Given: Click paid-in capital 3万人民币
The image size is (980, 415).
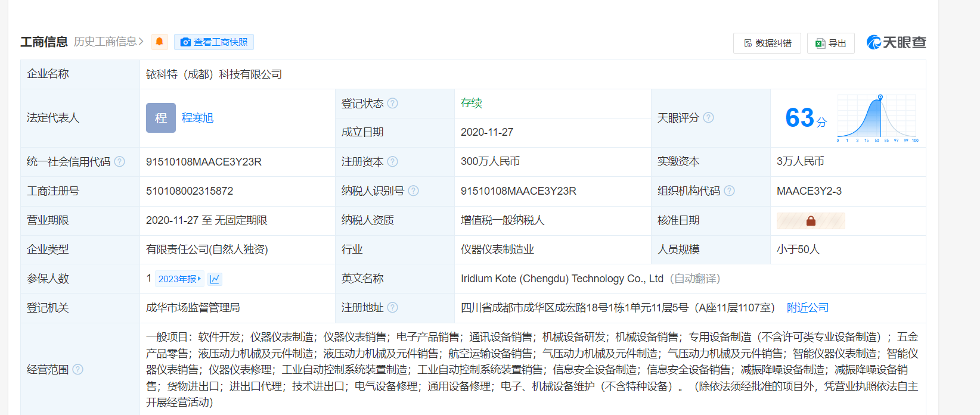Looking at the screenshot, I should pyautogui.click(x=800, y=161).
